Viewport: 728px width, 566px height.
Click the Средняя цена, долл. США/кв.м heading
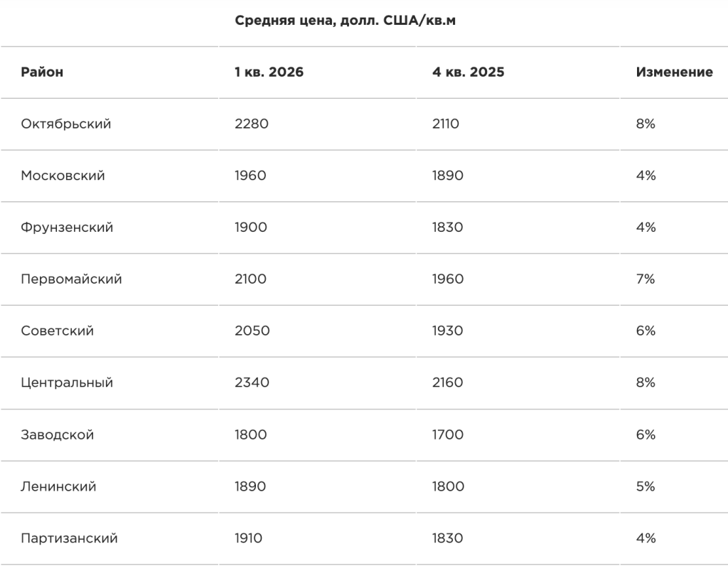click(x=345, y=21)
